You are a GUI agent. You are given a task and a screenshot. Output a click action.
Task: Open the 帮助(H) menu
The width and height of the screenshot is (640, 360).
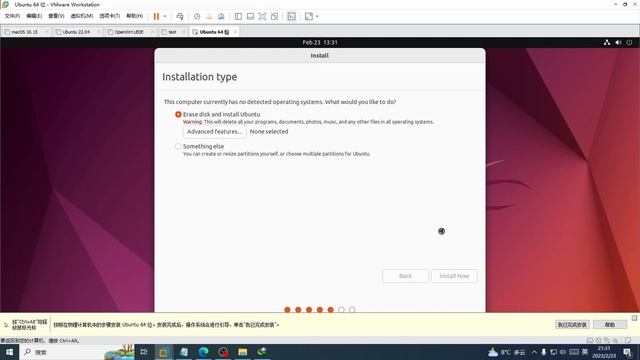click(x=135, y=16)
